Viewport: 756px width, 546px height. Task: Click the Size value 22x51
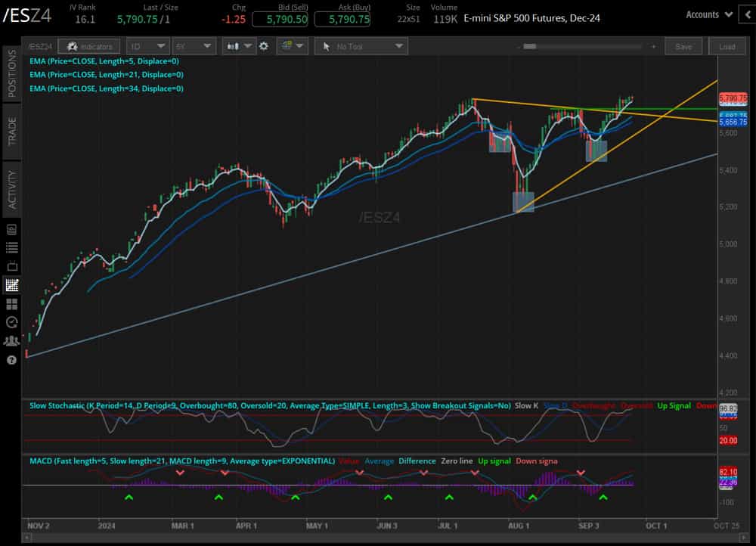point(408,20)
